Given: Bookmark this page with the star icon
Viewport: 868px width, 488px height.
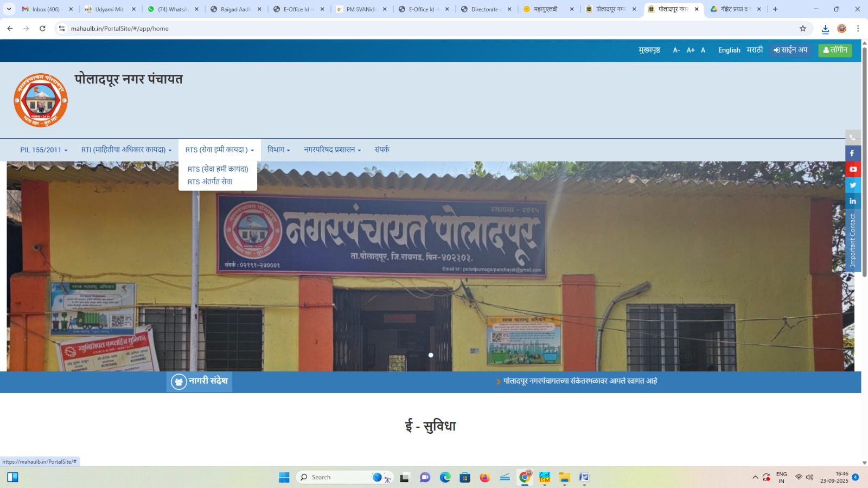Looking at the screenshot, I should [x=803, y=29].
